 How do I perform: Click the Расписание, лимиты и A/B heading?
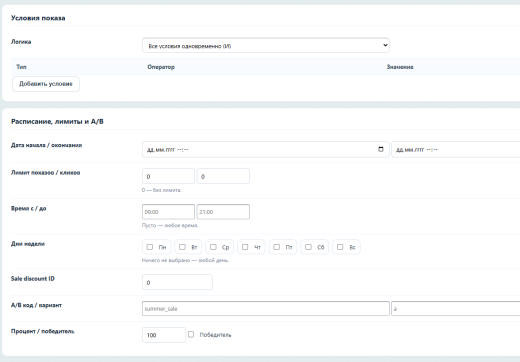(57, 122)
